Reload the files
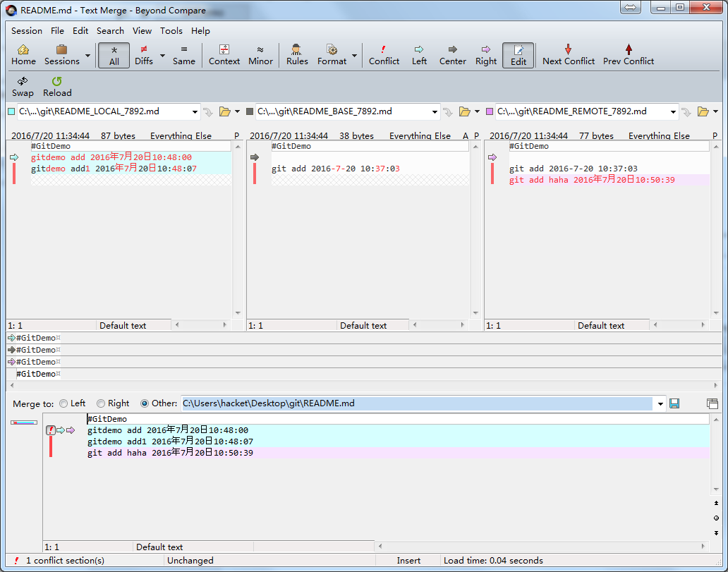728x572 pixels. 57,87
